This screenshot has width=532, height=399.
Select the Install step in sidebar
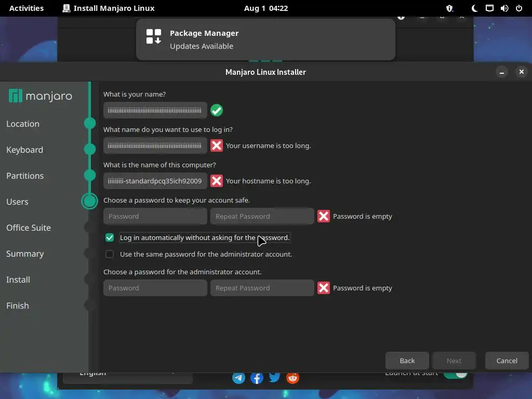[x=18, y=280]
